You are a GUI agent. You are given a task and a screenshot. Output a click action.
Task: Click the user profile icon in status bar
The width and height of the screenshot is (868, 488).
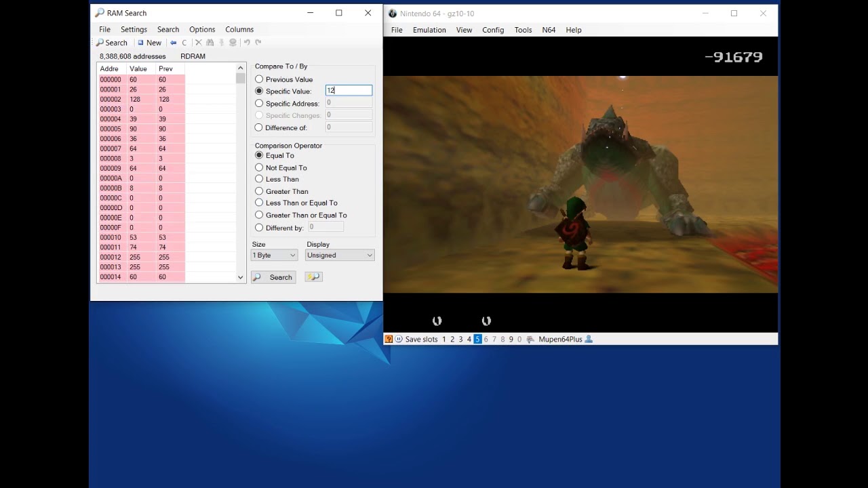pyautogui.click(x=589, y=340)
